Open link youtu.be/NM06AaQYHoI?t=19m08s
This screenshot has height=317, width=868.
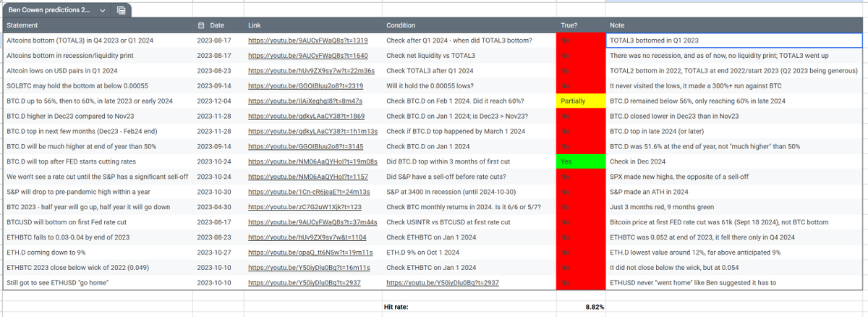tap(312, 162)
